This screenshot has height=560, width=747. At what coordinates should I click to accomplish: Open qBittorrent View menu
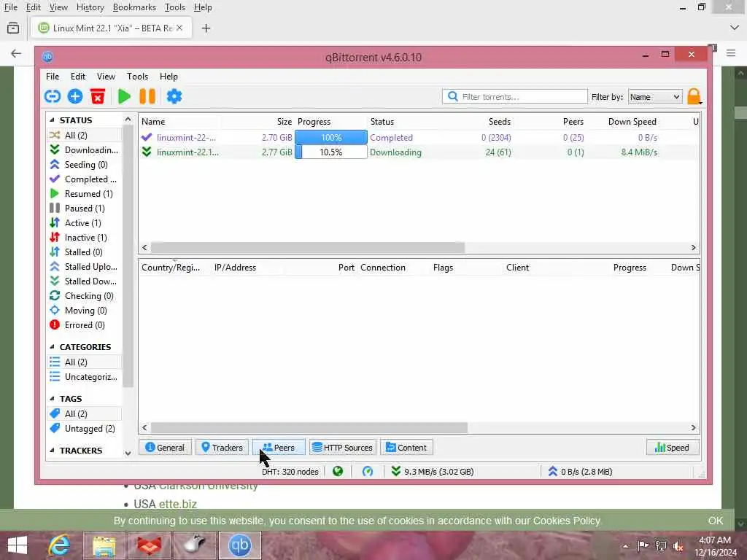coord(106,76)
